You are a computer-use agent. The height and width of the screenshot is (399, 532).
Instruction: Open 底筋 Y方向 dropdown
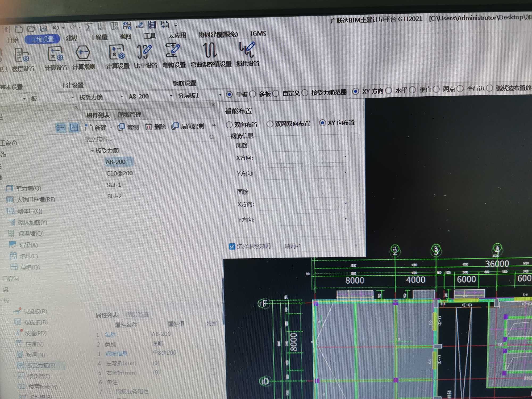coord(303,173)
